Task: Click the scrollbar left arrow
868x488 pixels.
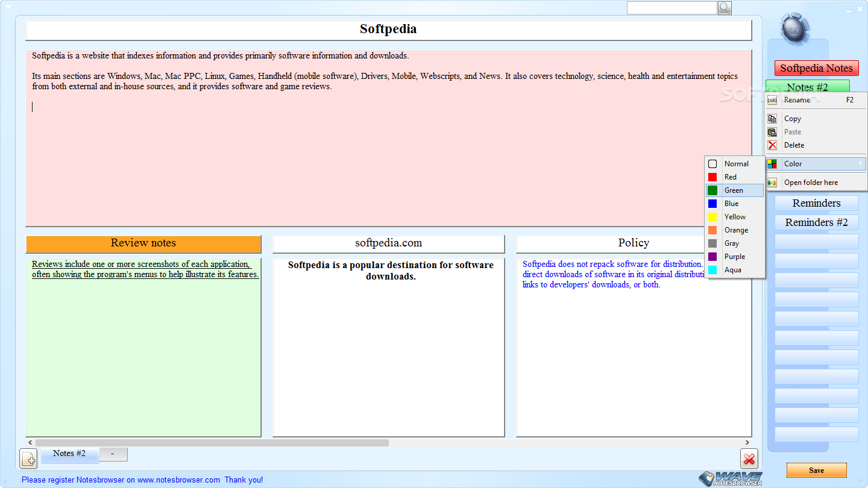Action: point(30,443)
